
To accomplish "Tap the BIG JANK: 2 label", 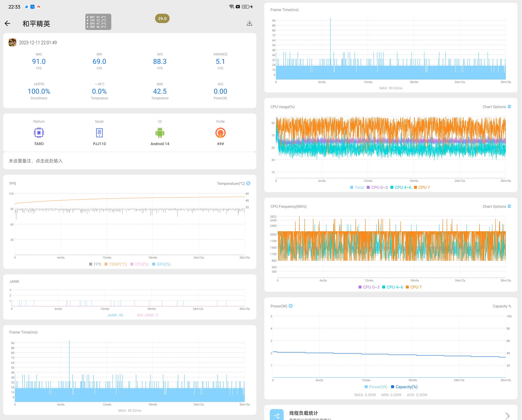I will click(147, 315).
